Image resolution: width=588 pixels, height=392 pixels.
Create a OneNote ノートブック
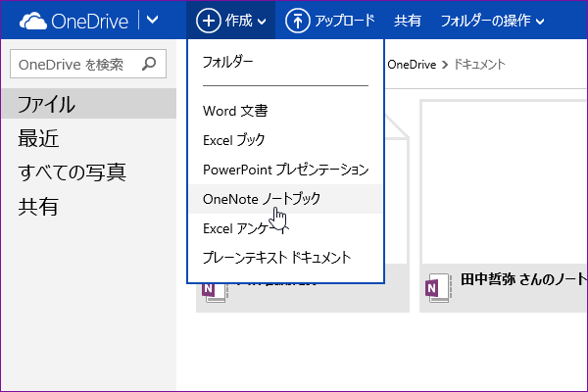[285, 199]
